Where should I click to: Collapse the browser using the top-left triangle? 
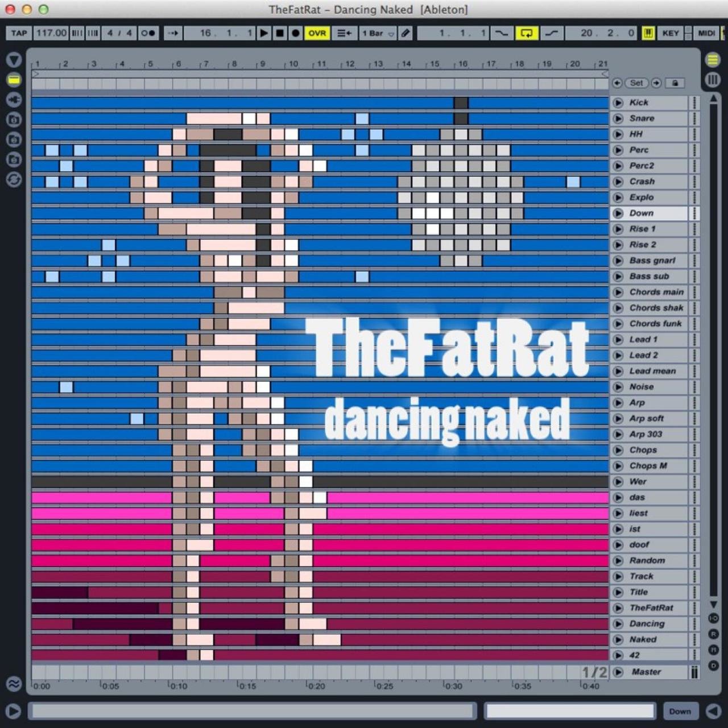[14, 60]
